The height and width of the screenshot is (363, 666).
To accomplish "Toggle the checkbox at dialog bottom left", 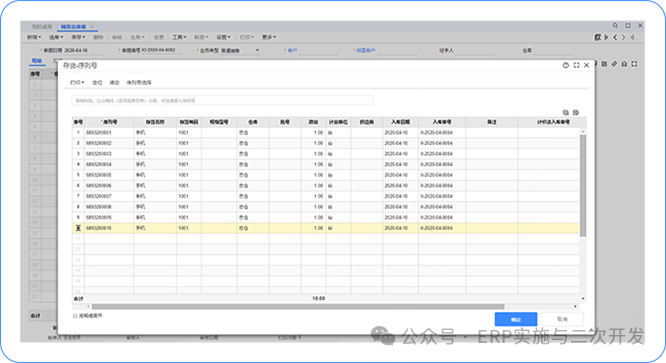I will [x=75, y=315].
